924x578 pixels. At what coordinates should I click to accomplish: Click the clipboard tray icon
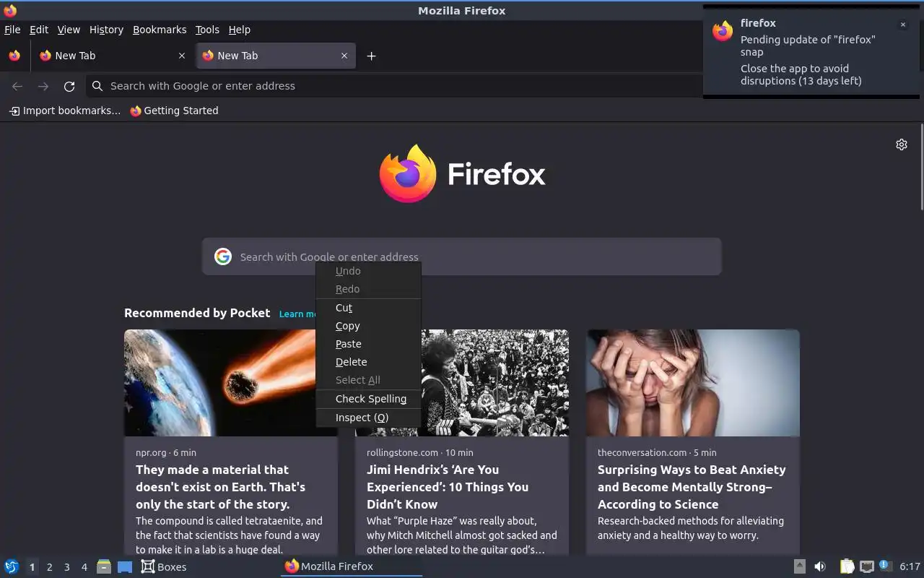(847, 566)
